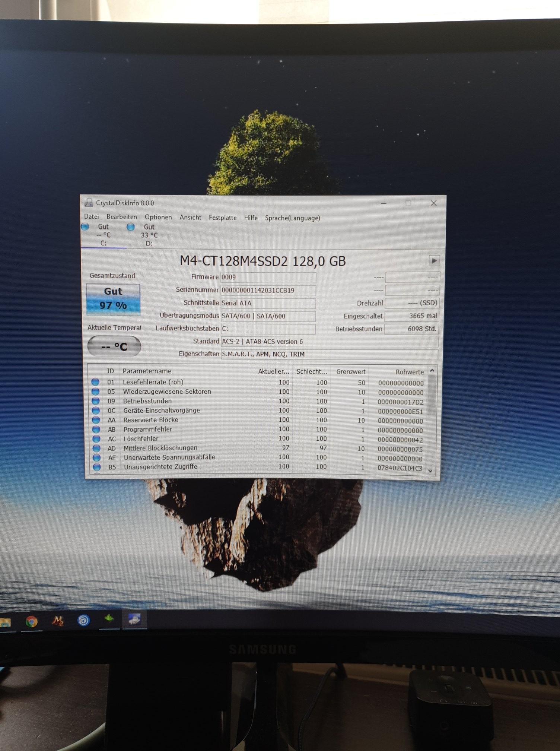Select drive D: tab at 33 °C
Image resolution: width=560 pixels, height=751 pixels.
[x=149, y=235]
